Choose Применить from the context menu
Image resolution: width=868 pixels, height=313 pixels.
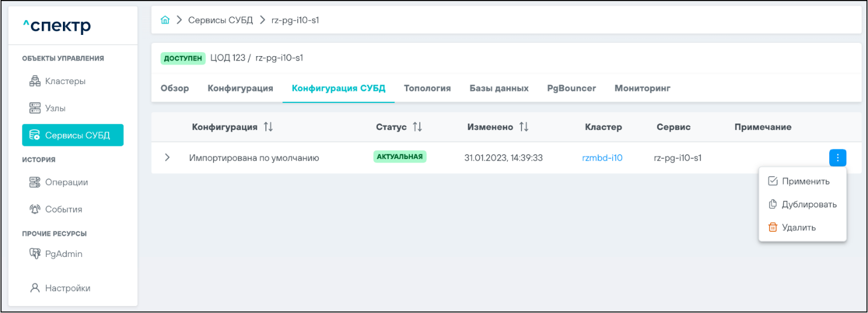(805, 181)
